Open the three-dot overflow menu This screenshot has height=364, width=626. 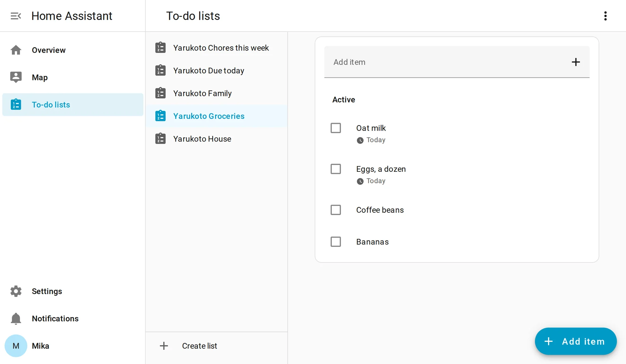pyautogui.click(x=605, y=16)
